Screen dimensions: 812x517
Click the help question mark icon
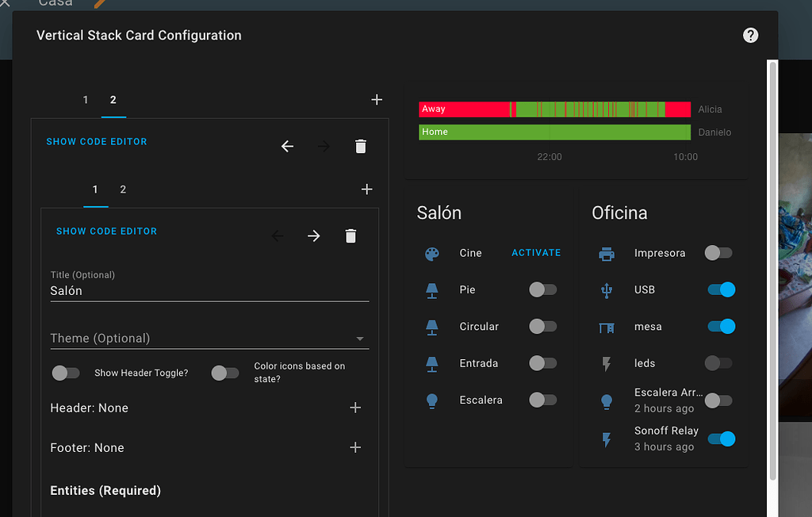(x=750, y=35)
